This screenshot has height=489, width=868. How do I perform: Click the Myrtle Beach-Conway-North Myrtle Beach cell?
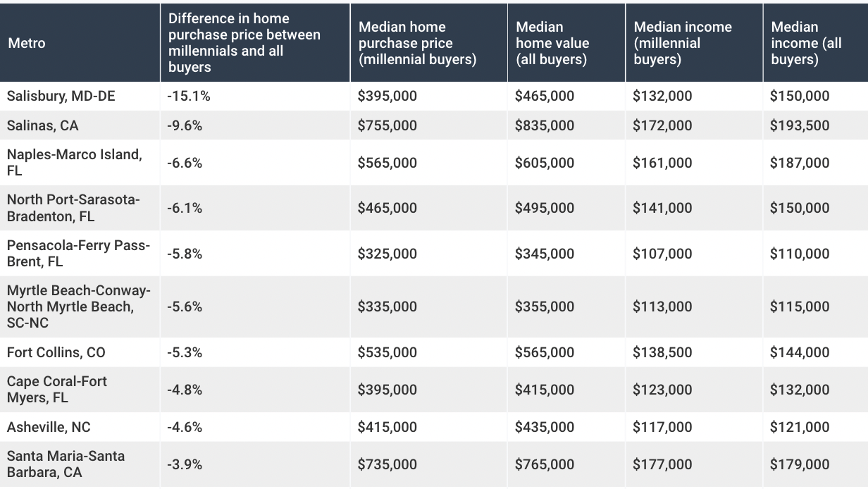coord(78,307)
